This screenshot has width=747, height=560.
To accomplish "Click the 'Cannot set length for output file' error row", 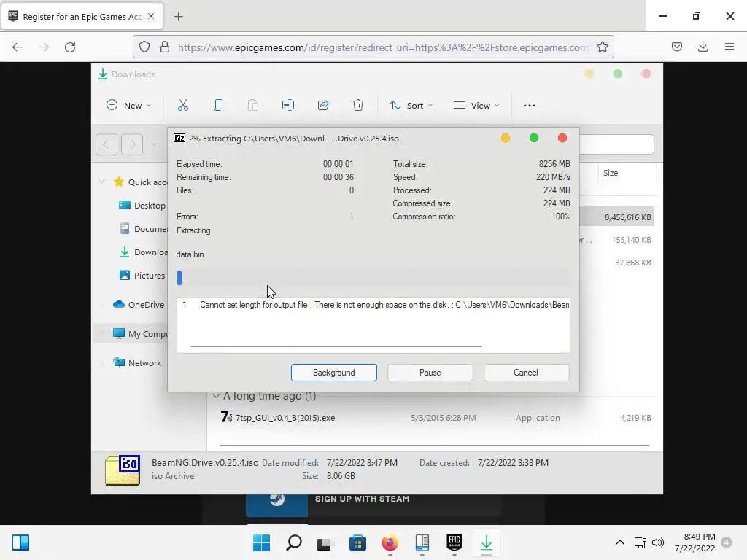I will tap(373, 305).
